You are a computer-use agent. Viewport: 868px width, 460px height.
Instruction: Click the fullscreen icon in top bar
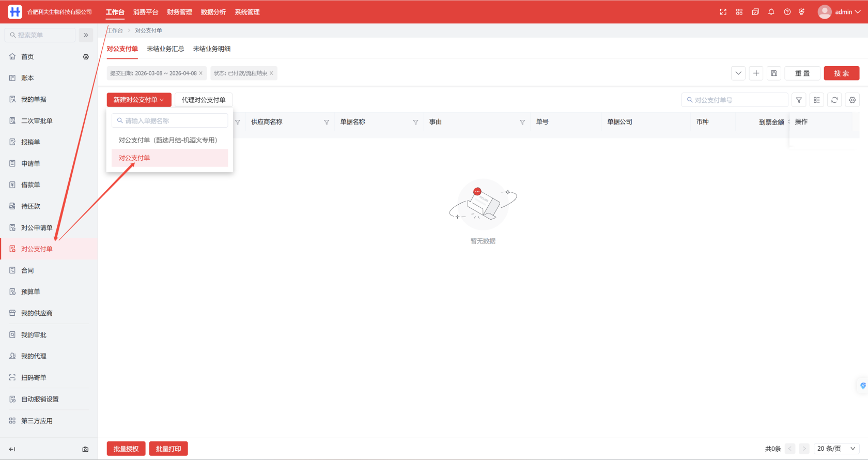[x=723, y=12]
